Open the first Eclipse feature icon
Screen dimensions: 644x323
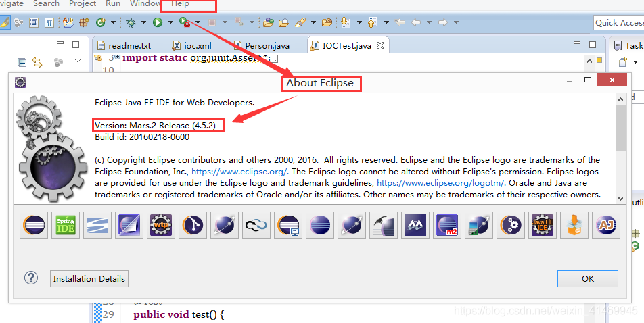tap(34, 225)
